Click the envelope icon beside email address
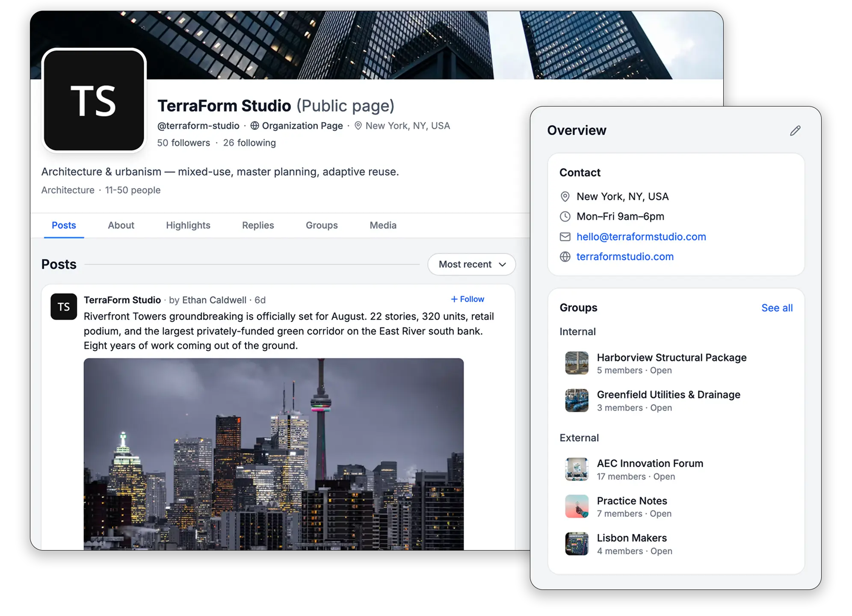The height and width of the screenshot is (616, 852). [x=565, y=237]
